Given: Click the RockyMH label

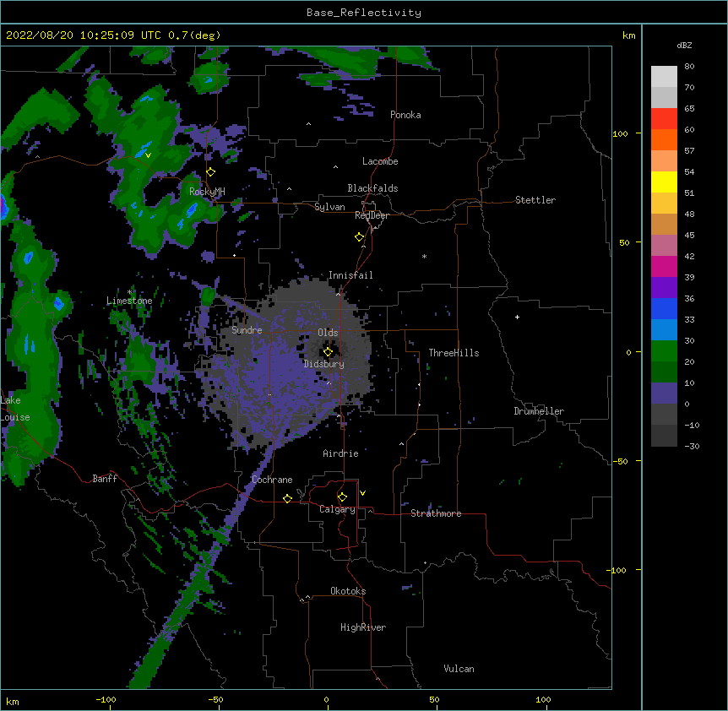Looking at the screenshot, I should [x=207, y=191].
